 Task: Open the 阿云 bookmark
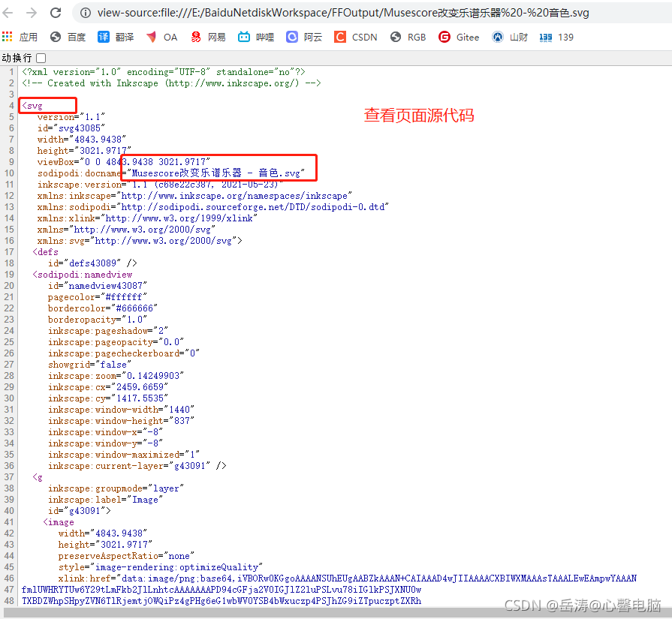[304, 38]
